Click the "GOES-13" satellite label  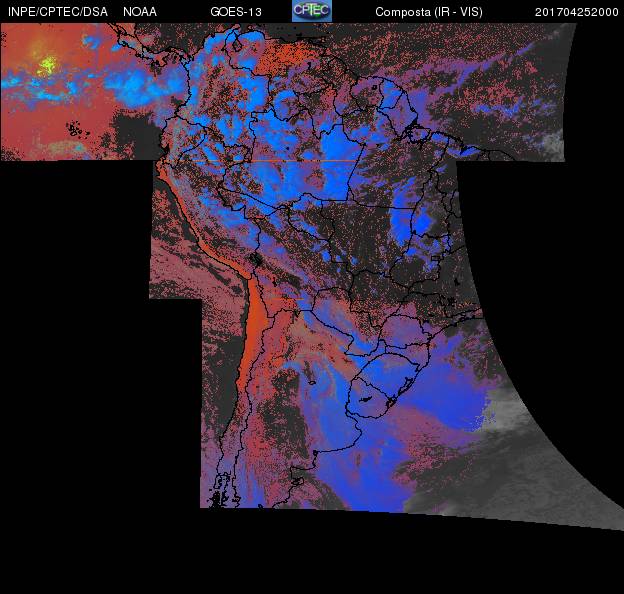pyautogui.click(x=236, y=12)
